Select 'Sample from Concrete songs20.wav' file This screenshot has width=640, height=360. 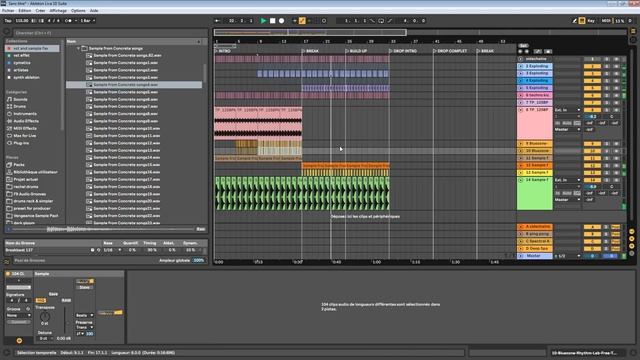pos(127,201)
